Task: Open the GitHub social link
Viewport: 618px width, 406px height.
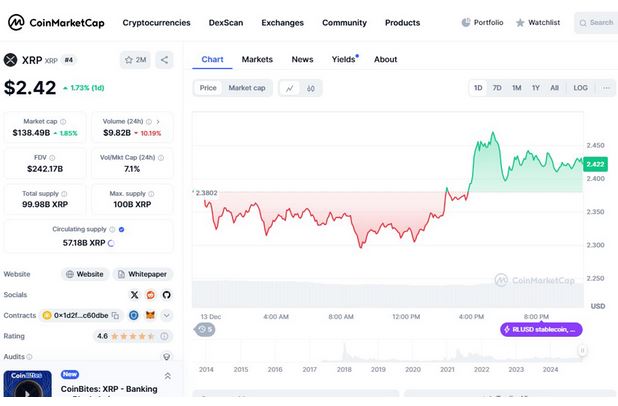Action: pyautogui.click(x=166, y=295)
